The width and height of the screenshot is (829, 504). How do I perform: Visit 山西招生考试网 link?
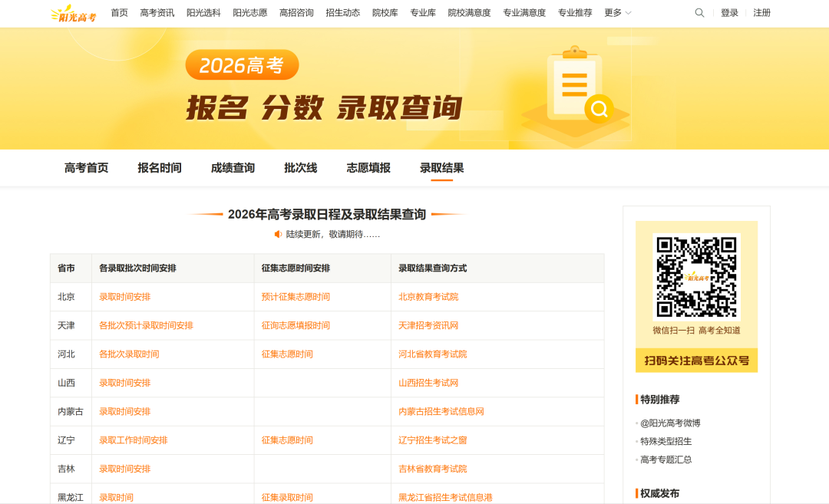click(x=428, y=383)
